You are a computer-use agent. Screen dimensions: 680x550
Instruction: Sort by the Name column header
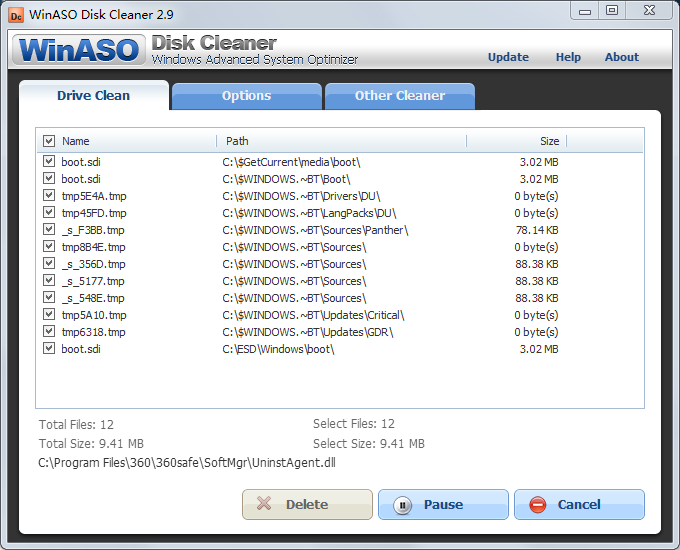(75, 141)
